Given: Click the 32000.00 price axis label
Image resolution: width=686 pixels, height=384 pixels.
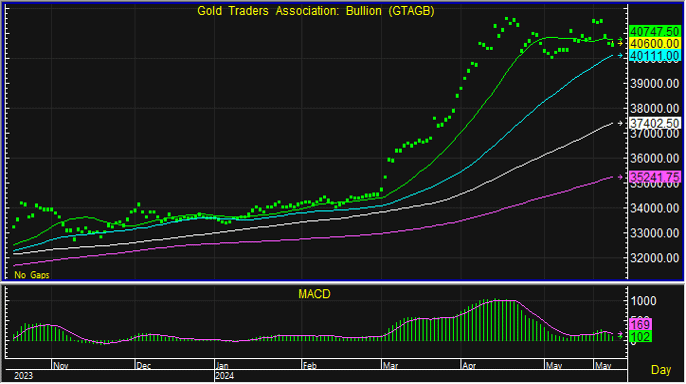Looking at the screenshot, I should pos(654,258).
